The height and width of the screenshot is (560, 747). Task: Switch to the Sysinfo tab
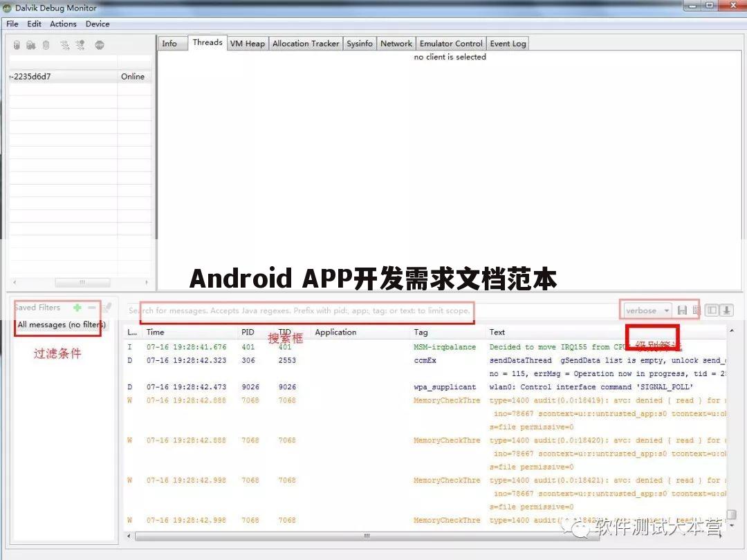point(360,44)
